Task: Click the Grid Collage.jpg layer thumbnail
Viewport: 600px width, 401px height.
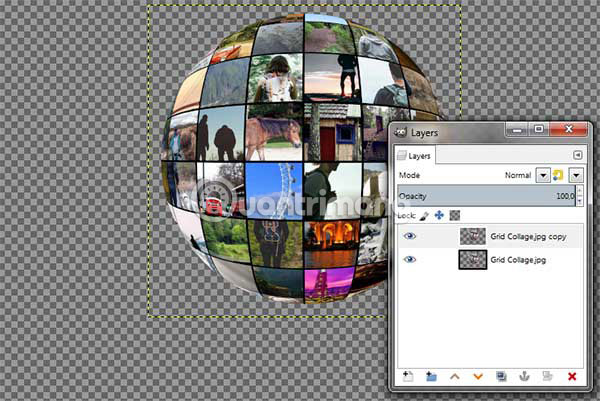Action: [x=473, y=259]
